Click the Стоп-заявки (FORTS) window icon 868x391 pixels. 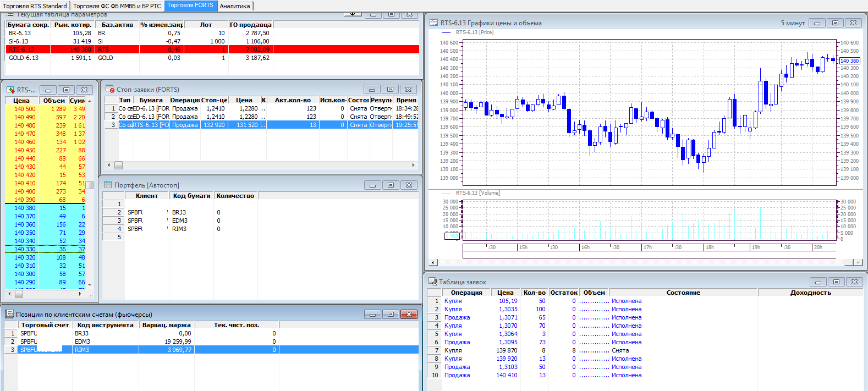(x=109, y=89)
